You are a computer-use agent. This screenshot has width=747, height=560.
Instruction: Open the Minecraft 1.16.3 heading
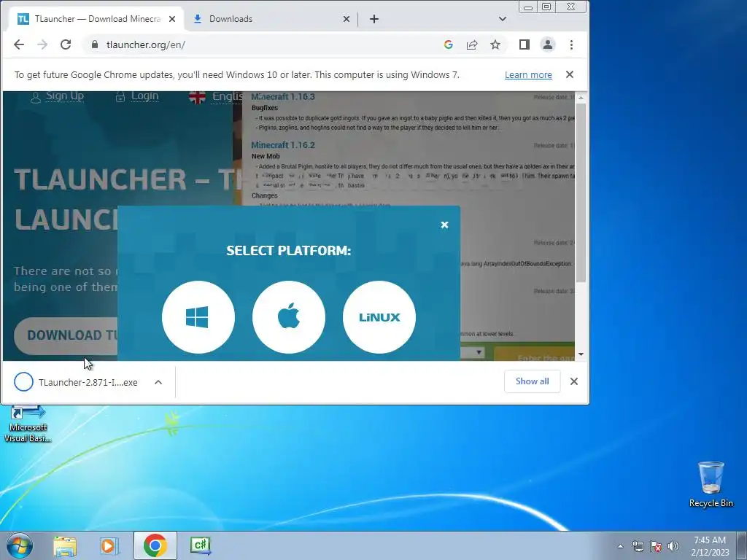point(283,97)
